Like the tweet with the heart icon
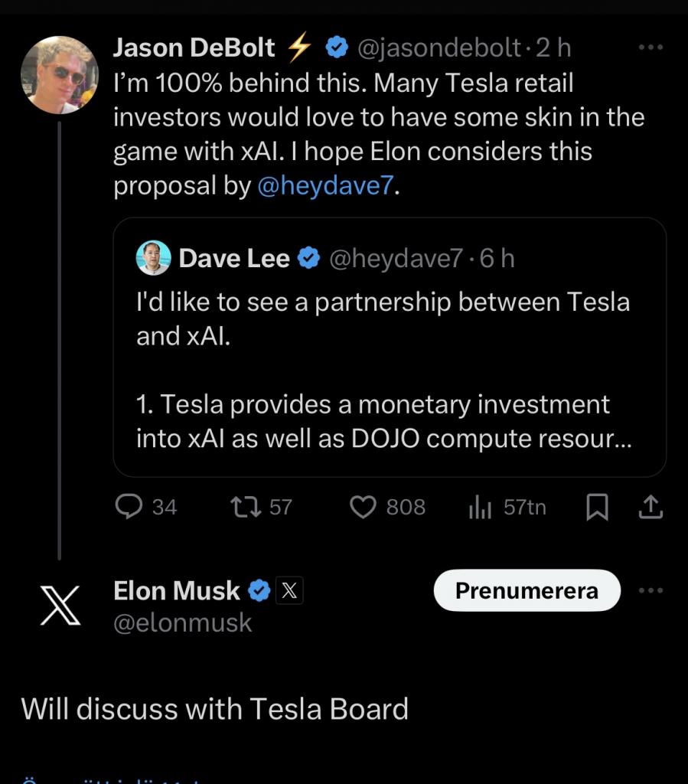This screenshot has height=784, width=688. pyautogui.click(x=363, y=507)
